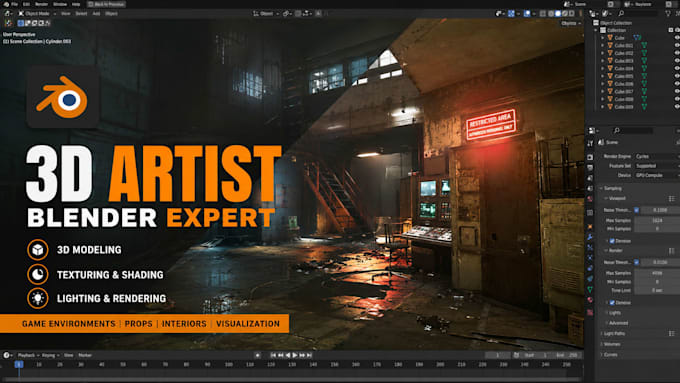
Task: Open the 3D viewport editor type icon
Action: pyautogui.click(x=8, y=13)
